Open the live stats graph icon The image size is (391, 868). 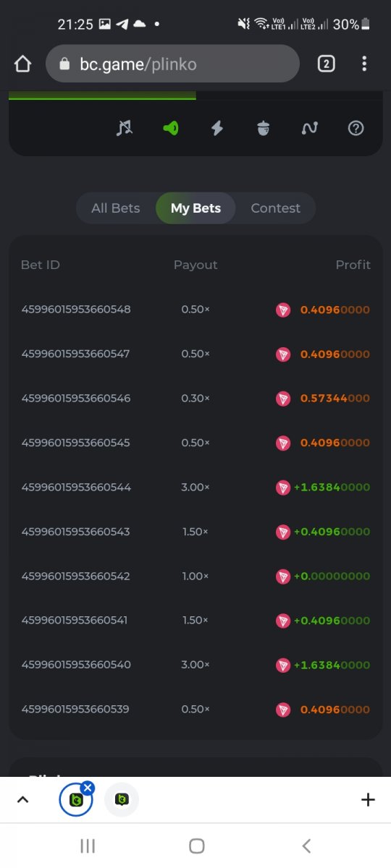point(309,128)
